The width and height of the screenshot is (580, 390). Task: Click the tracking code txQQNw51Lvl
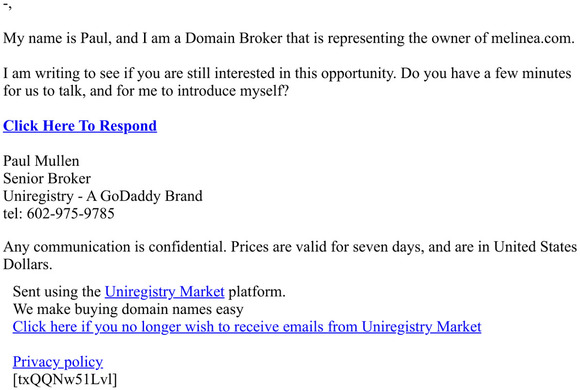pyautogui.click(x=65, y=379)
